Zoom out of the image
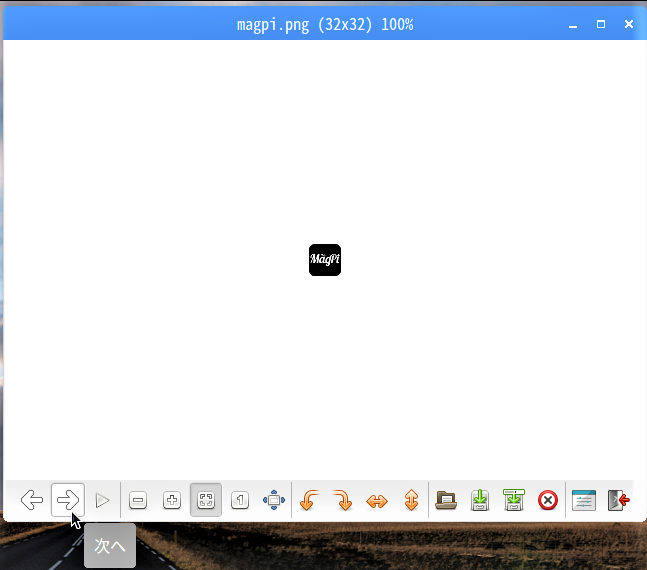647x570 pixels. [138, 500]
